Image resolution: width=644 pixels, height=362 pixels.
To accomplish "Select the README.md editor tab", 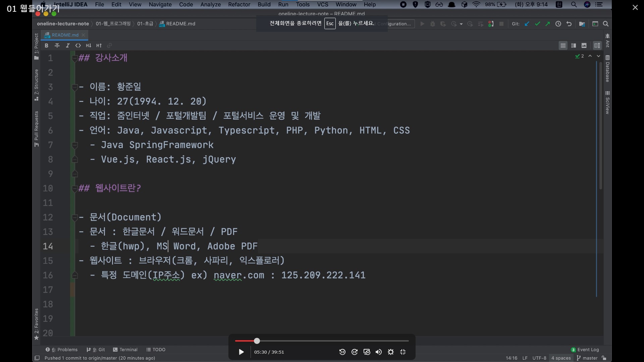I will coord(65,35).
